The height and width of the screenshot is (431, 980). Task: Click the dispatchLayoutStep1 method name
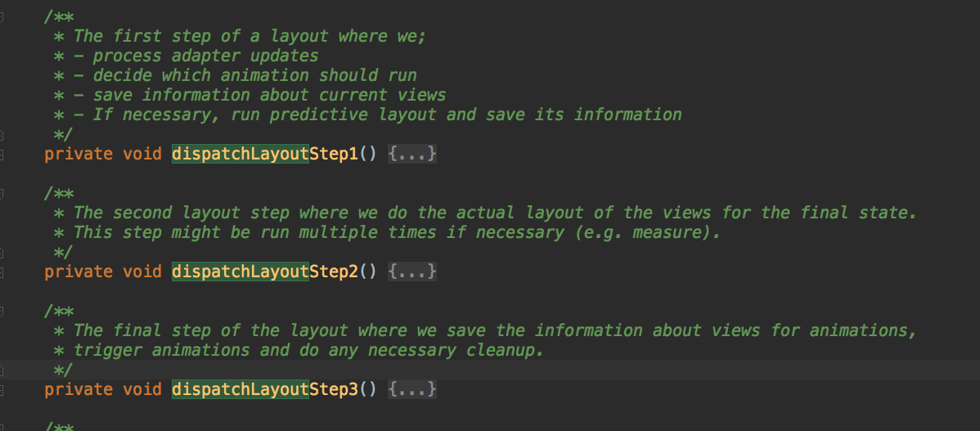(265, 154)
